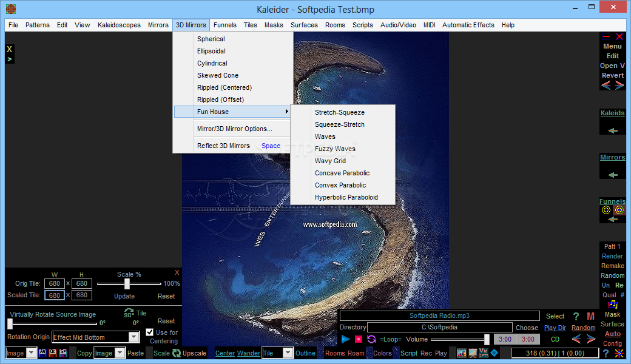Click the AS floppy disk save icon

tap(42, 352)
